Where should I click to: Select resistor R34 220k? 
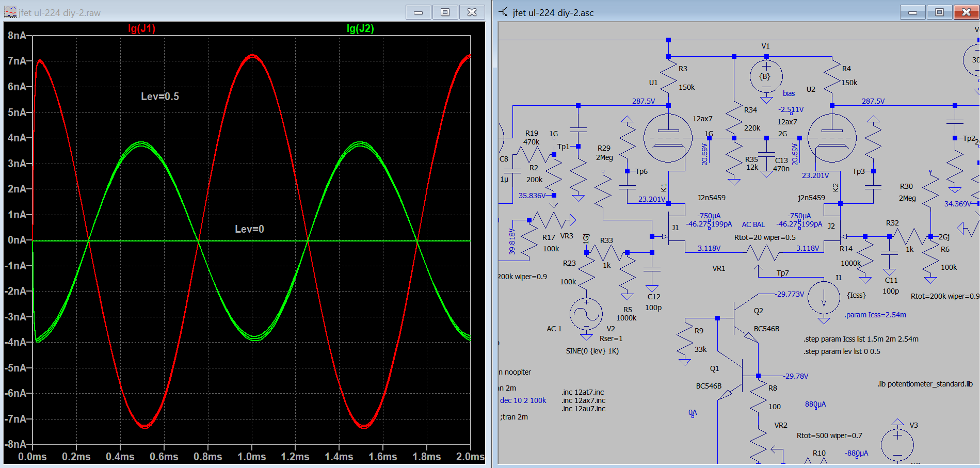pos(734,118)
